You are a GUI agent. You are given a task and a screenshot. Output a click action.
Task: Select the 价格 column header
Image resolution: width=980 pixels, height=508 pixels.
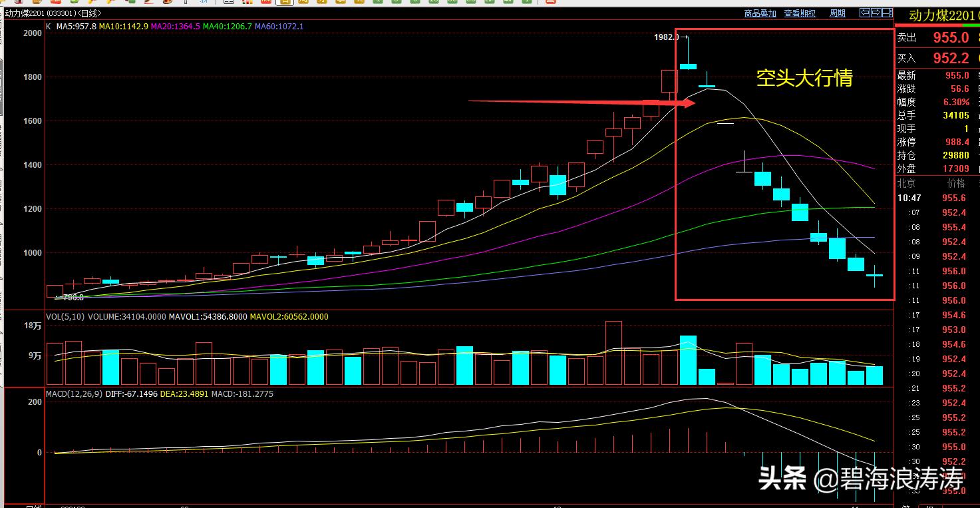pyautogui.click(x=956, y=183)
